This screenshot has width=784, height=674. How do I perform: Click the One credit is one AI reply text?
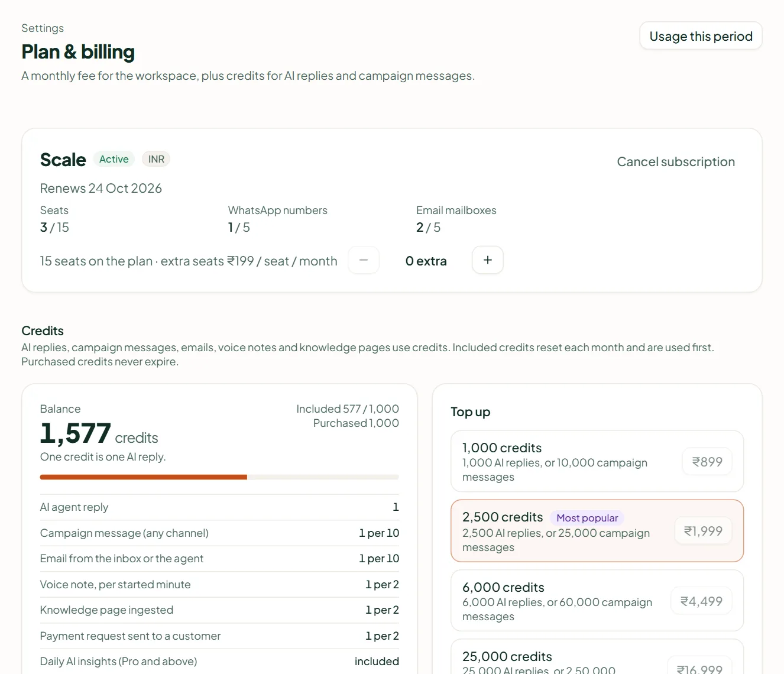(x=103, y=457)
